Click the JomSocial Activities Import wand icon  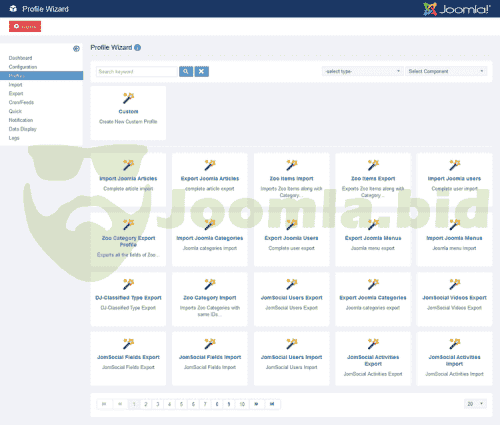pyautogui.click(x=454, y=344)
